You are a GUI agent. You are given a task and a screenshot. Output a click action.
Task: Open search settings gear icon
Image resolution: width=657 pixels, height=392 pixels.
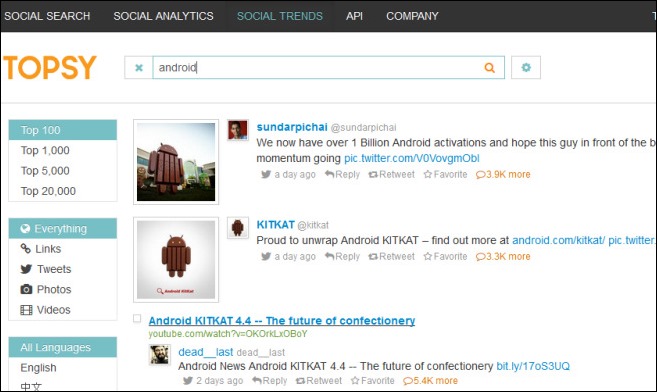coord(526,67)
